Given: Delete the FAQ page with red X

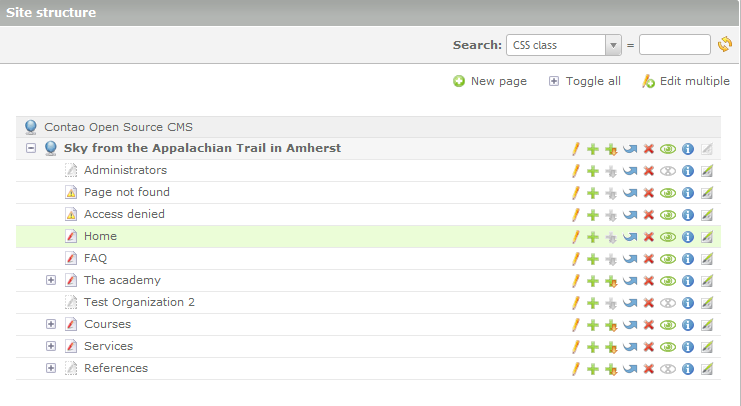Looking at the screenshot, I should pyautogui.click(x=648, y=259).
